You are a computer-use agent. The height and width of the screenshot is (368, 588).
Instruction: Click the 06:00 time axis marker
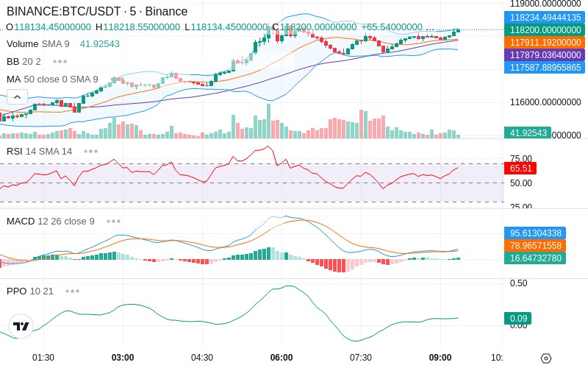[282, 358]
